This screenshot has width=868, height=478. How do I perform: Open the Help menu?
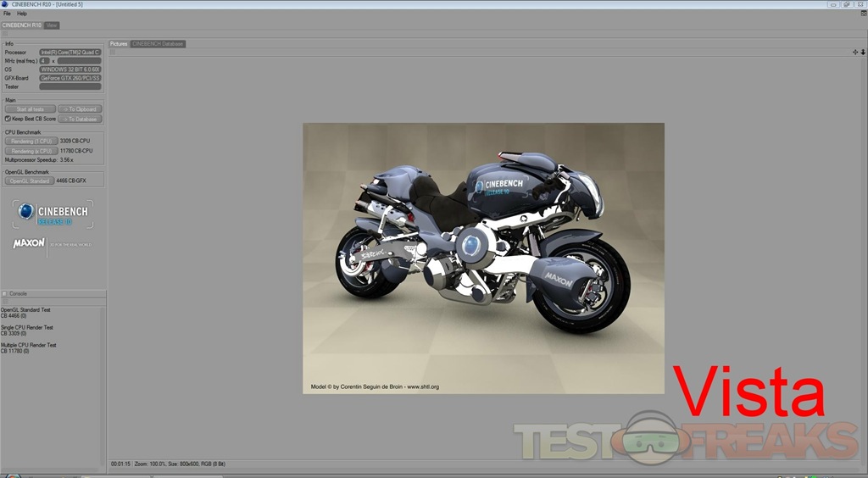pyautogui.click(x=22, y=14)
